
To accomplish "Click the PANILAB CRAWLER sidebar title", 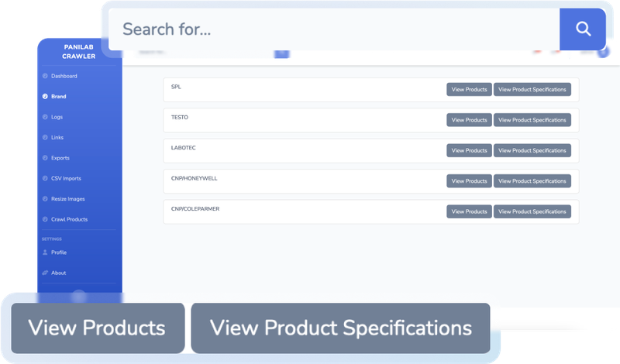I will point(79,51).
